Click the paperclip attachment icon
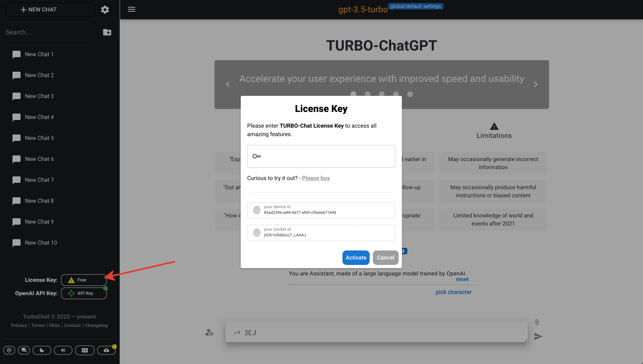643x364 pixels. coord(537,322)
